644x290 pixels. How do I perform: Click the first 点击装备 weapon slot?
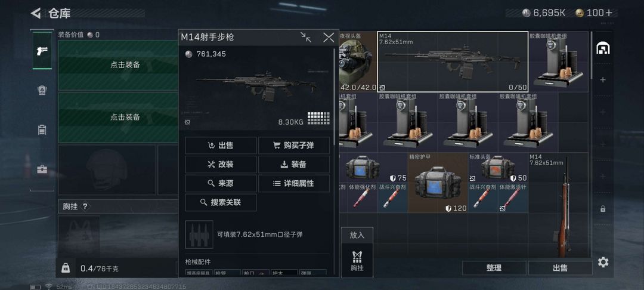click(x=125, y=65)
